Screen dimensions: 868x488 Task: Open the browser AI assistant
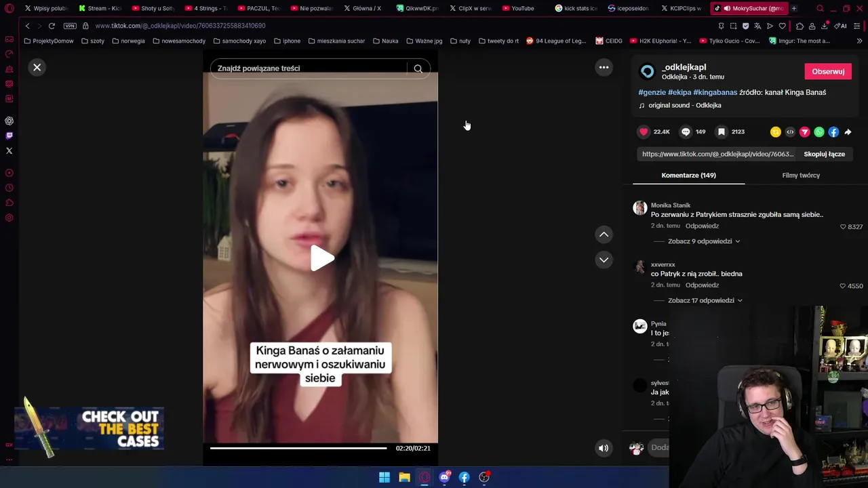pos(841,26)
